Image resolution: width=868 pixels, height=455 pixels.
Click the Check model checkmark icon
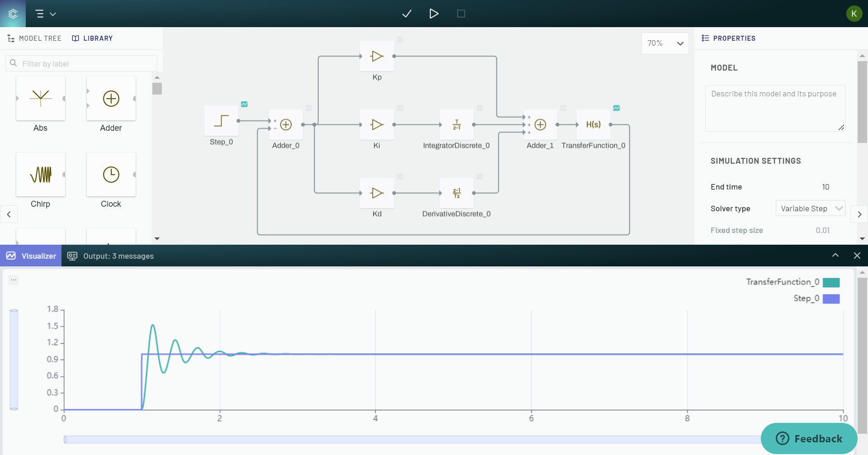coord(406,14)
